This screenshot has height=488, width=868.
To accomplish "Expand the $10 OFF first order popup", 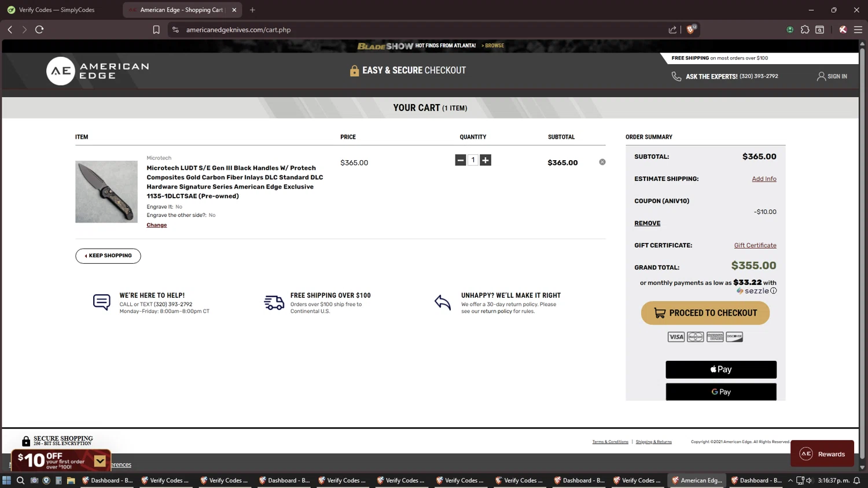I will click(100, 461).
